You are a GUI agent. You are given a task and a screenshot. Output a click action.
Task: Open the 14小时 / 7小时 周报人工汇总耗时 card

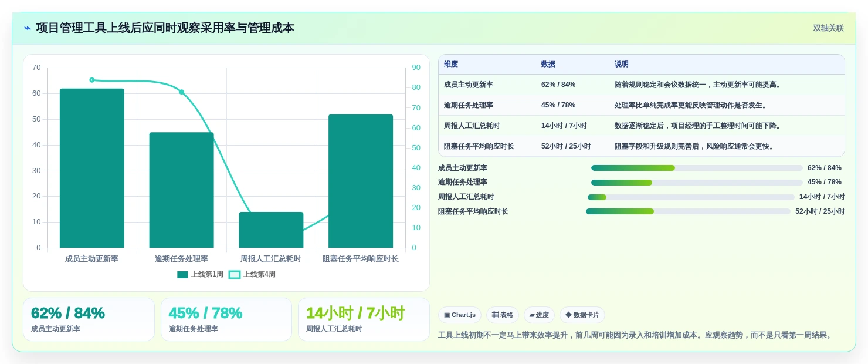coord(364,319)
